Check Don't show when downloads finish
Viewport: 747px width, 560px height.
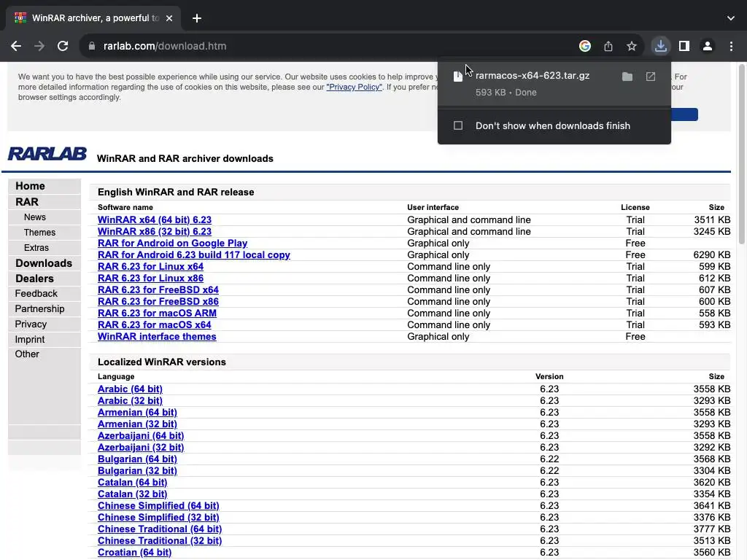[x=458, y=125]
